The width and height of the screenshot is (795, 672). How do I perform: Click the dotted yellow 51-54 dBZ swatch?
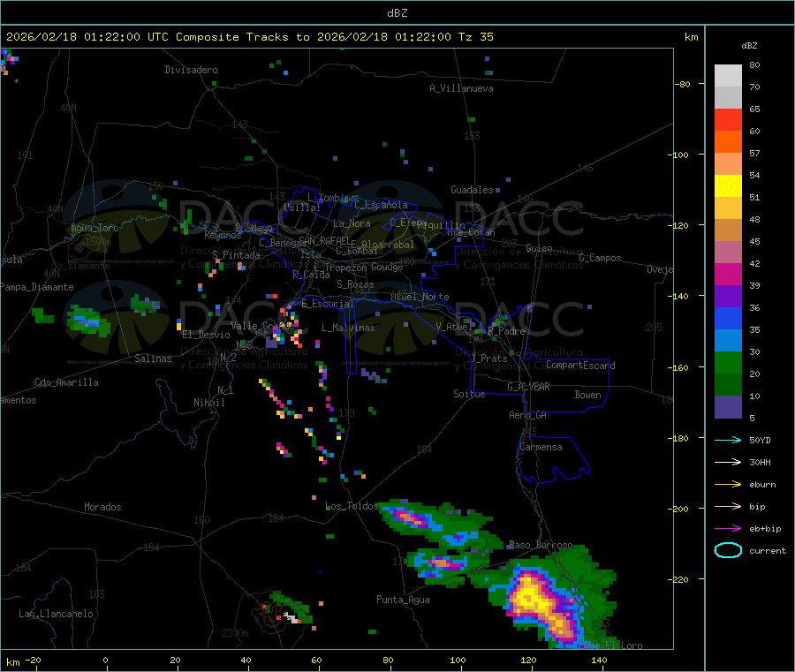(x=728, y=186)
